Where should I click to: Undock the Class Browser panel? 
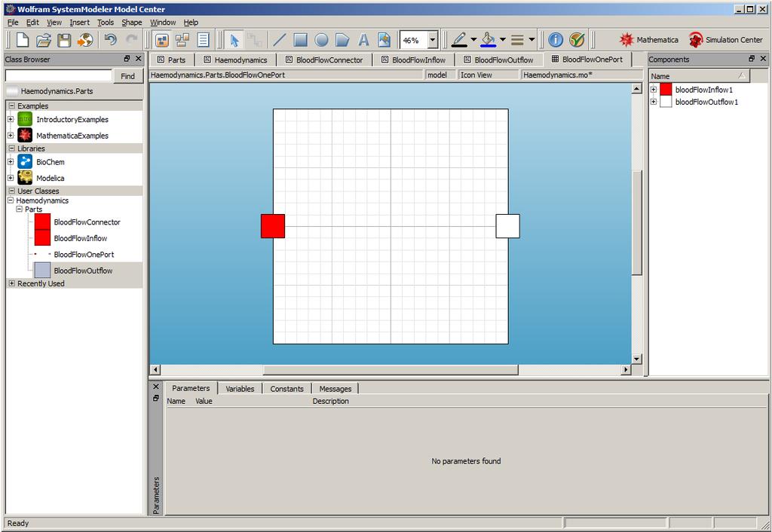click(127, 59)
